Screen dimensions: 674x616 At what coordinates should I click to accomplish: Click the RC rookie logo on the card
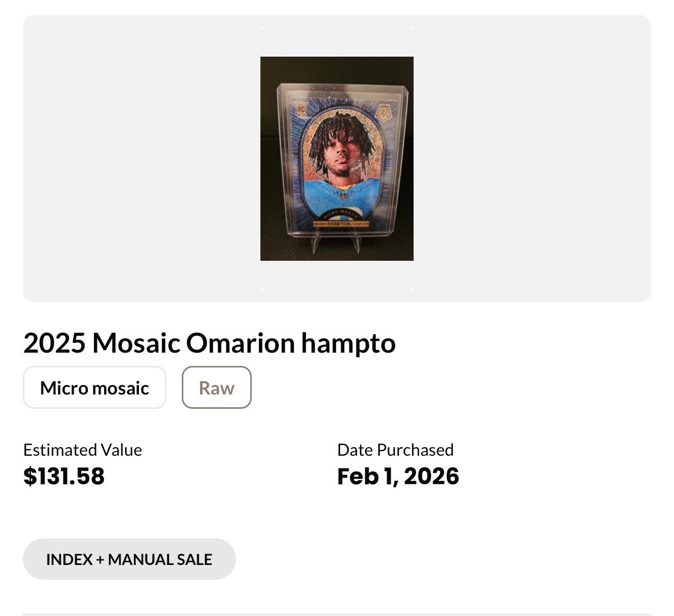point(301,109)
